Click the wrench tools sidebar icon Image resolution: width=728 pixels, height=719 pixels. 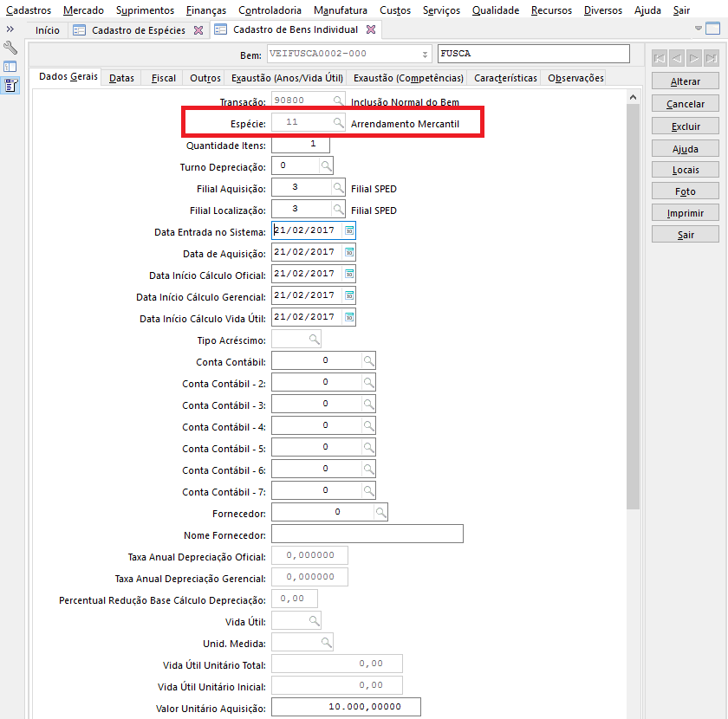pos(10,48)
